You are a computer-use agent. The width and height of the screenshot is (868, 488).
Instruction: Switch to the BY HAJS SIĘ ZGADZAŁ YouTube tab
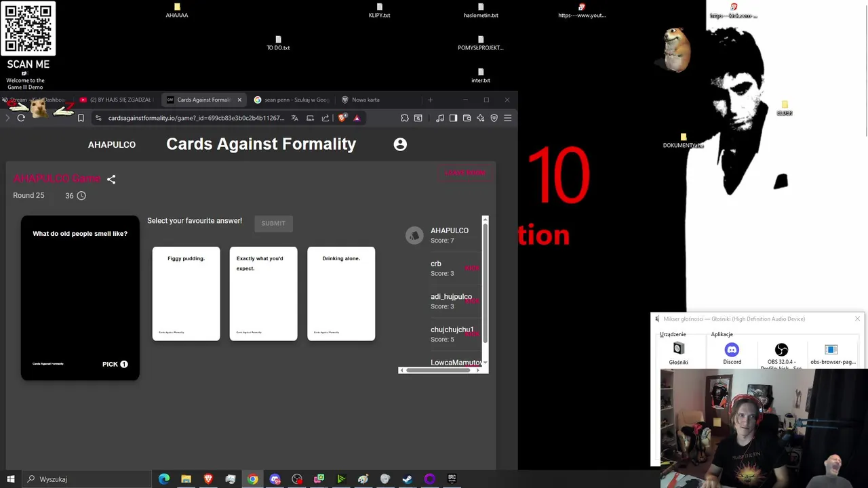(117, 100)
